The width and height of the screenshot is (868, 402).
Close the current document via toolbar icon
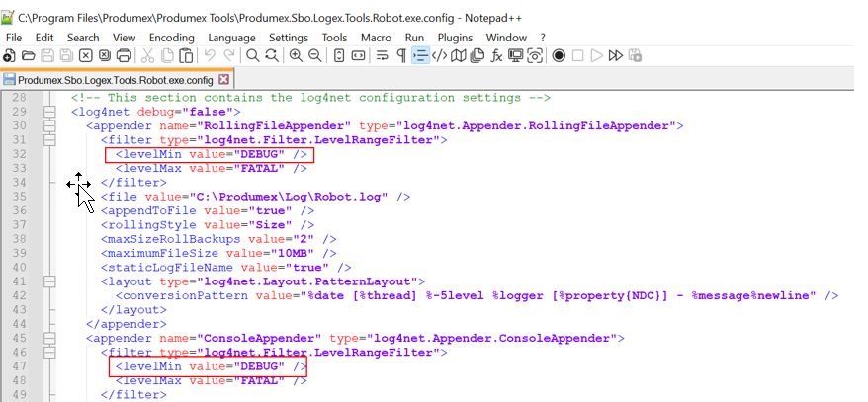(85, 56)
